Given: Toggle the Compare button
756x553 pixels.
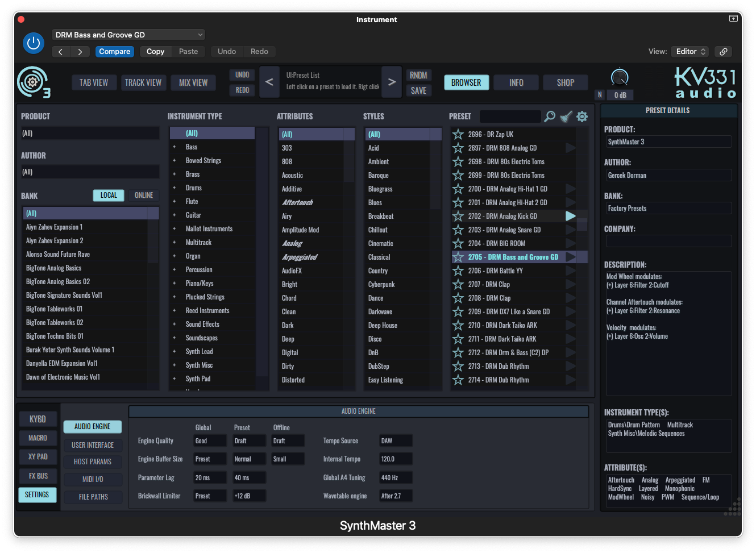Looking at the screenshot, I should pos(115,52).
